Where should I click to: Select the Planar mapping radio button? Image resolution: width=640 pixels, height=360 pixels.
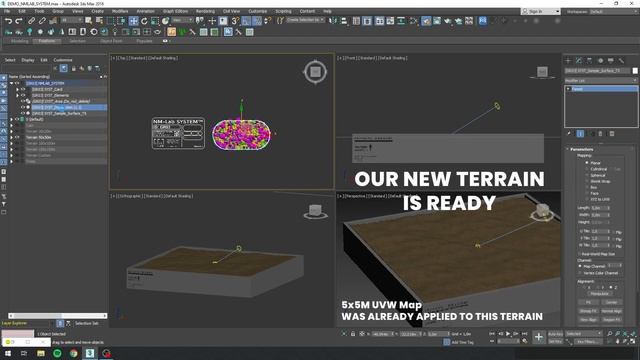point(587,162)
